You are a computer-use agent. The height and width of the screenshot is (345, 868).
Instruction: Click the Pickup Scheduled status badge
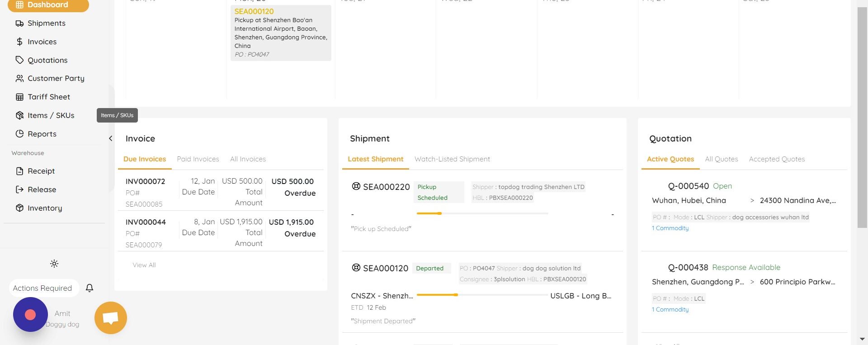coord(439,192)
